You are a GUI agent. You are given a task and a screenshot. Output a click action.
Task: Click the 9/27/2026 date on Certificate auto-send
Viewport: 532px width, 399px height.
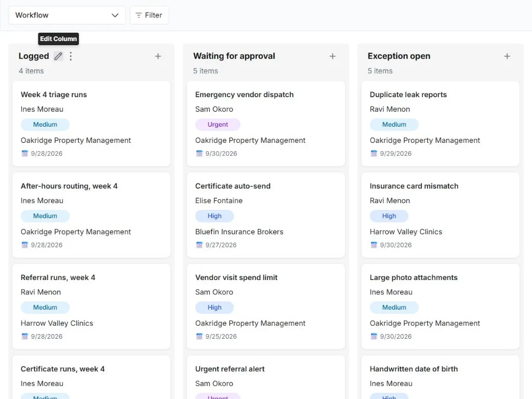point(221,245)
